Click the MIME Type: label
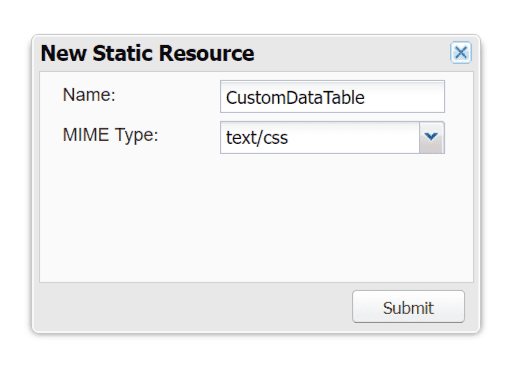This screenshot has height=368, width=515. 110,135
